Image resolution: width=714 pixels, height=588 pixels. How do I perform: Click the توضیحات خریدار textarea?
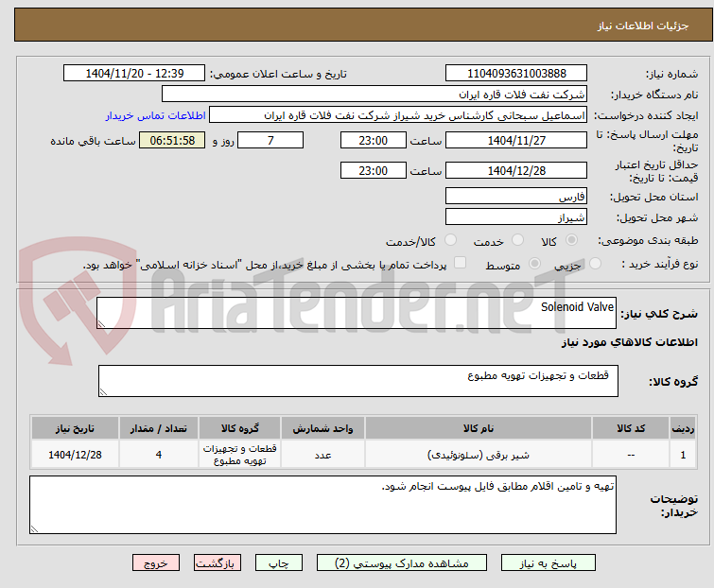click(x=322, y=505)
